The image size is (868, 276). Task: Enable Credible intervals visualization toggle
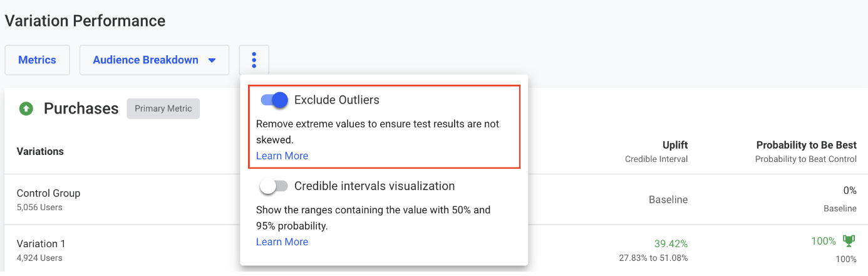274,186
